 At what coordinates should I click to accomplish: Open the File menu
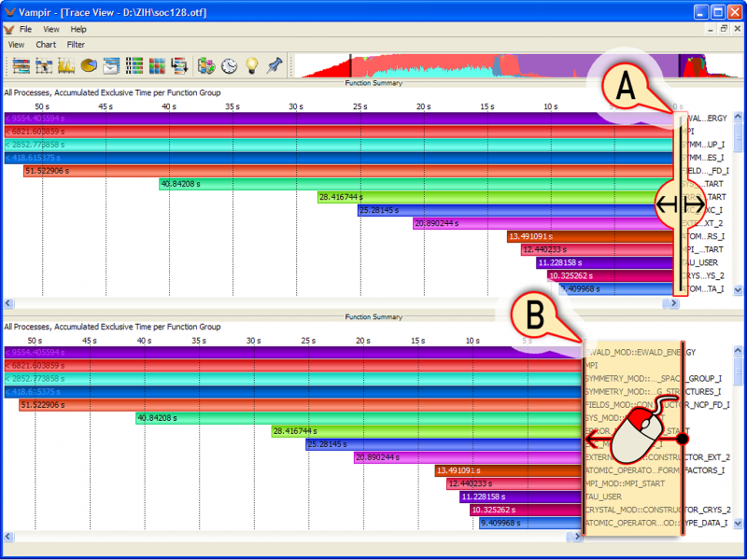pos(26,30)
